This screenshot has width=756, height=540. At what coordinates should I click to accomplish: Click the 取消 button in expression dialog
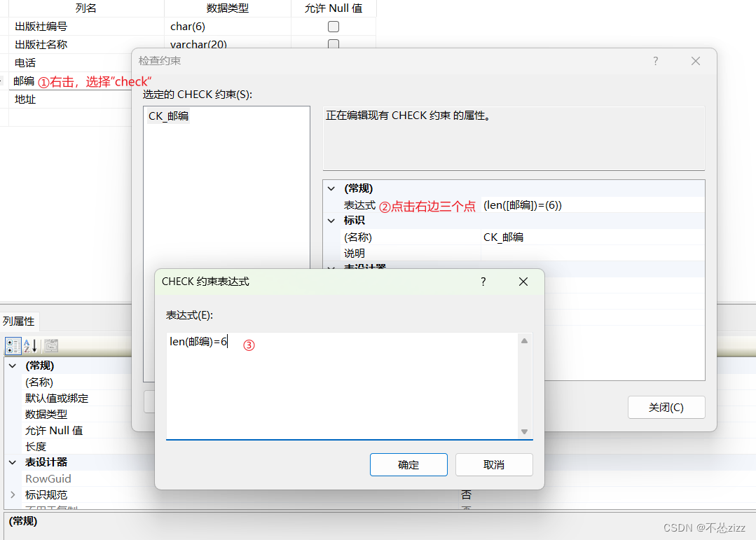494,464
